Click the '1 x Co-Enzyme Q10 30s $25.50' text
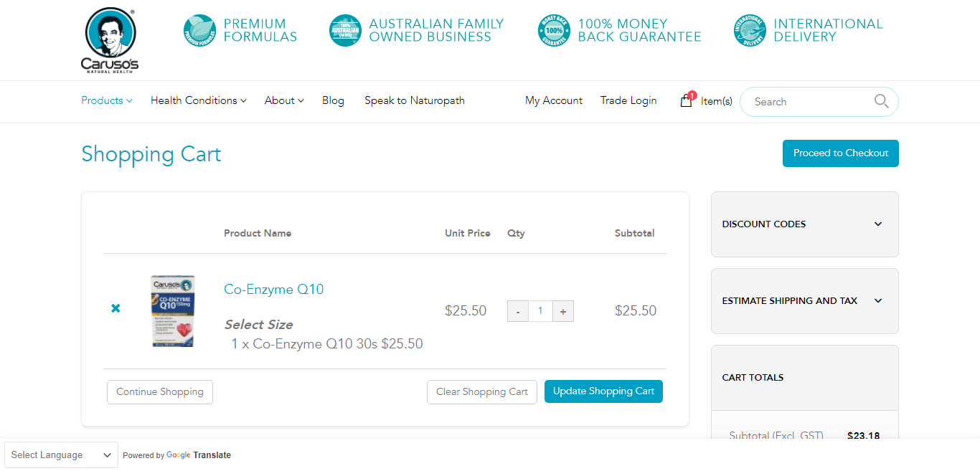 [327, 344]
